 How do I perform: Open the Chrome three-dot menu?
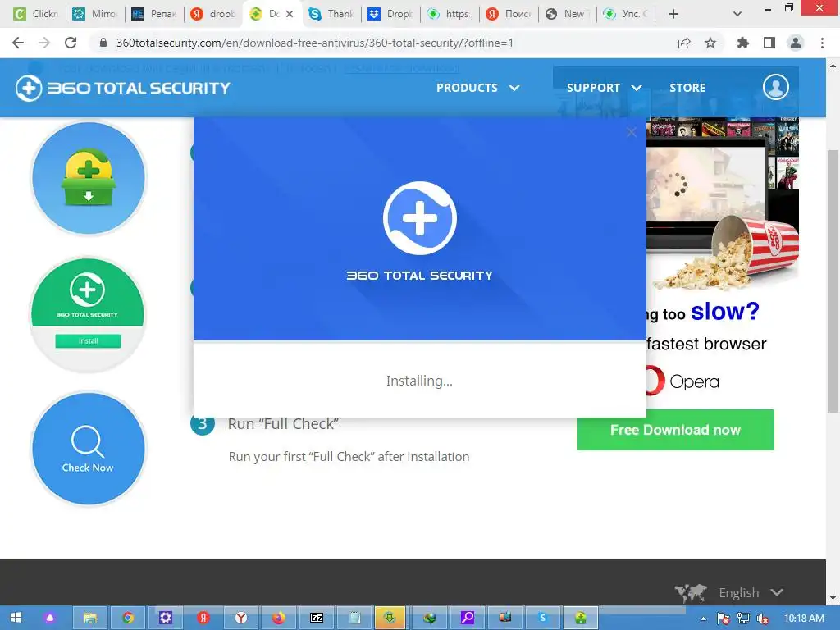click(x=822, y=43)
